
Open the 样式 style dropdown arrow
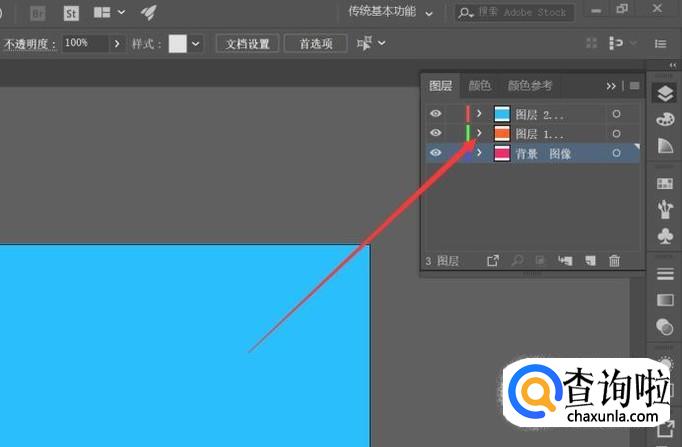(x=196, y=43)
